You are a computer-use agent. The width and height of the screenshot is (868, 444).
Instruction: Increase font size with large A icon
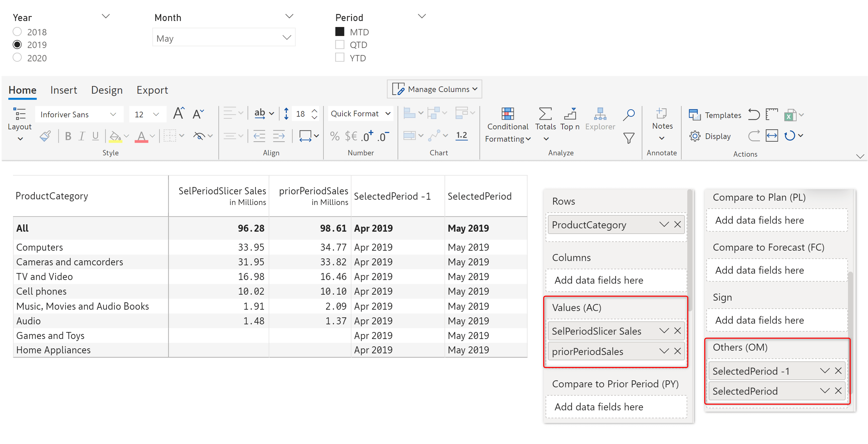click(179, 114)
